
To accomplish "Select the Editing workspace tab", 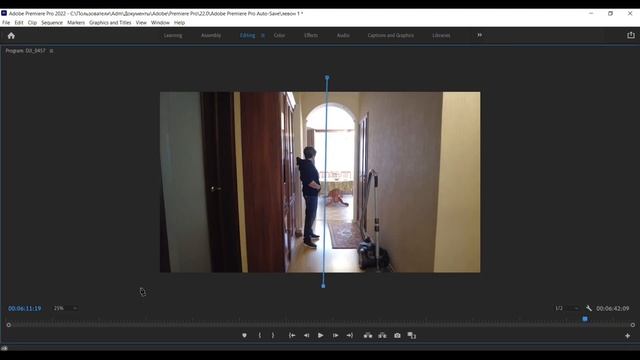I will point(247,36).
